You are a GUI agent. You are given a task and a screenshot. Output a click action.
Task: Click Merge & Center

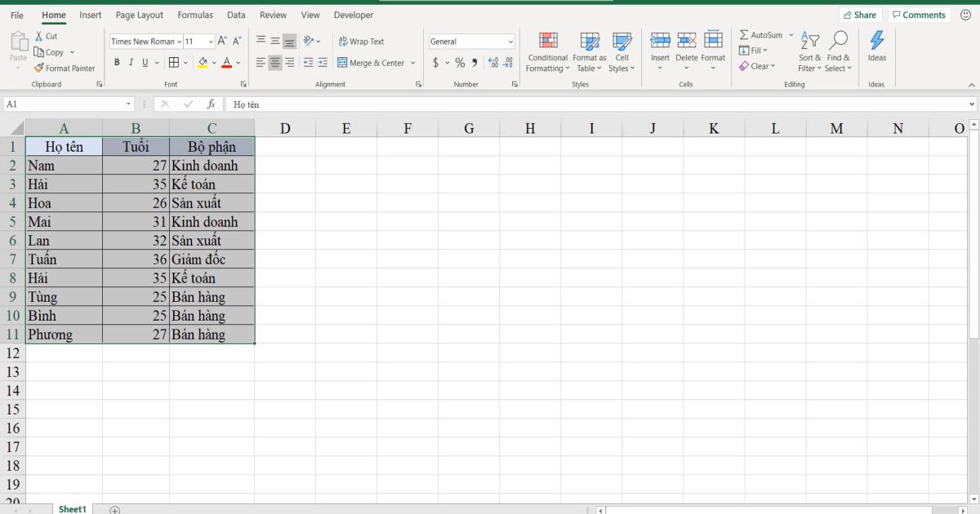pos(372,62)
